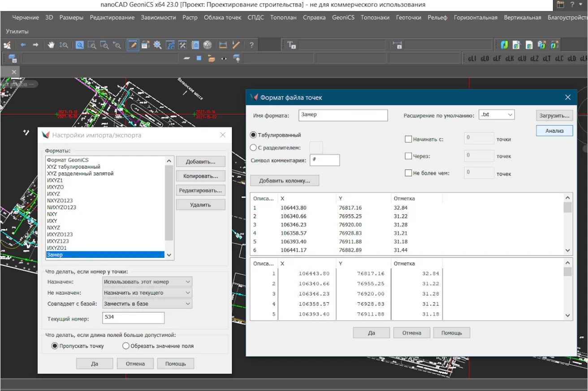Expand the 'Назначен' number dropdown
This screenshot has height=391, width=588.
(147, 282)
